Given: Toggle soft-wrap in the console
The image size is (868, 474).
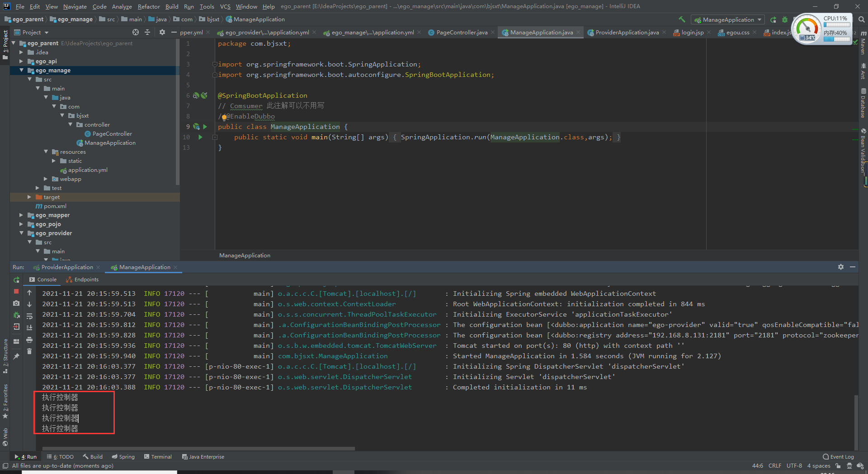Looking at the screenshot, I should coord(29,316).
